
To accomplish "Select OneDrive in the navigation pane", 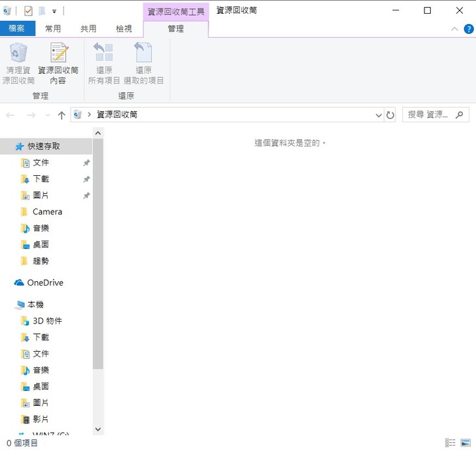I will (45, 282).
